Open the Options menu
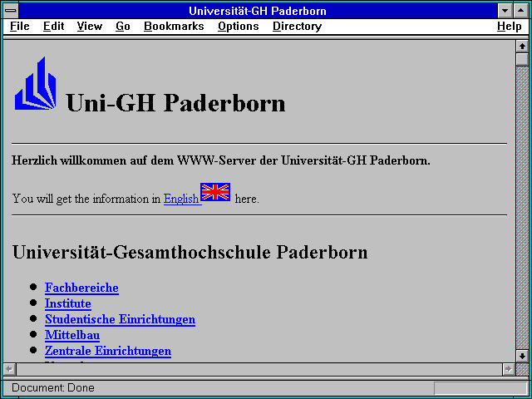 coord(239,27)
